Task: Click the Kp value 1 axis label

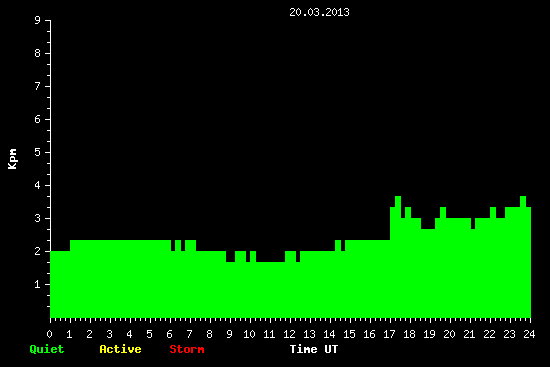Action: coord(38,284)
